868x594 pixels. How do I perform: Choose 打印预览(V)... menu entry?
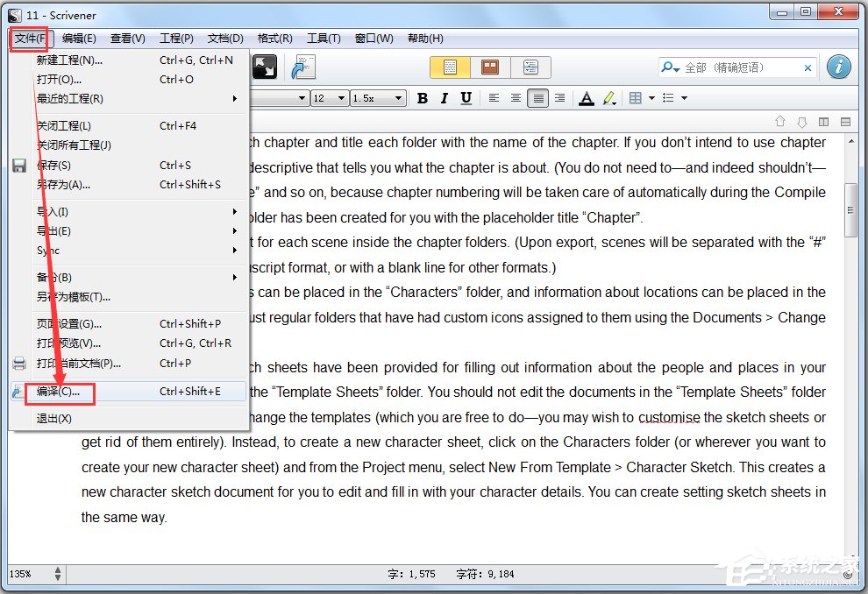128,343
